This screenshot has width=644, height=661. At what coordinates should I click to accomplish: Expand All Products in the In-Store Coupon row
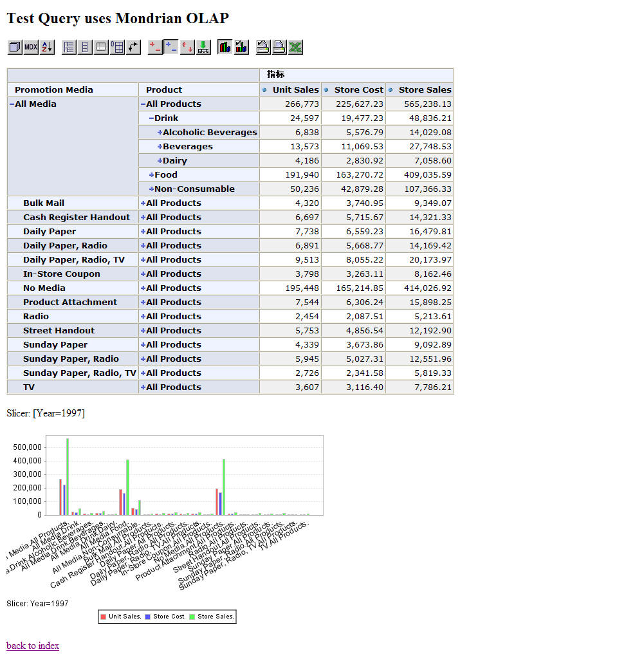pos(143,274)
